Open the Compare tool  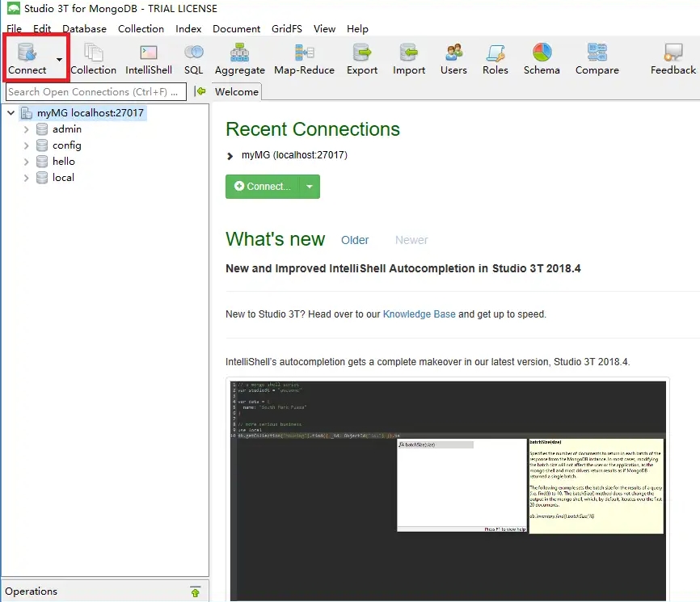point(597,58)
